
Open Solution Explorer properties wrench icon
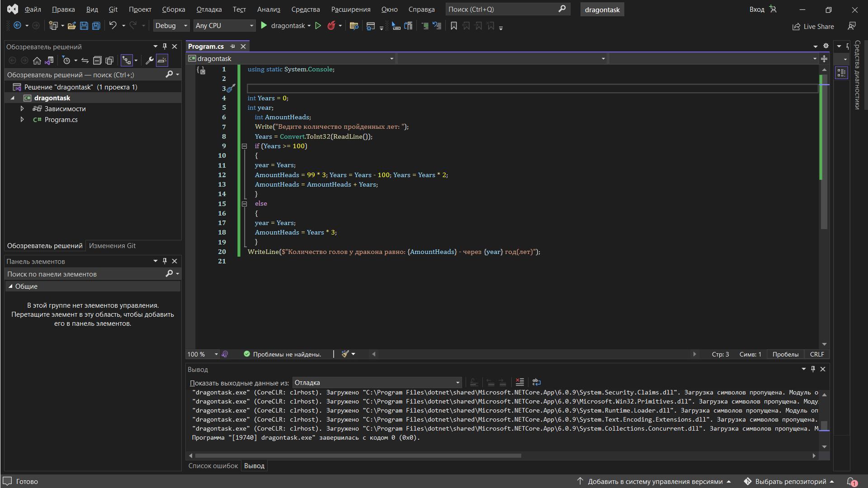click(149, 60)
